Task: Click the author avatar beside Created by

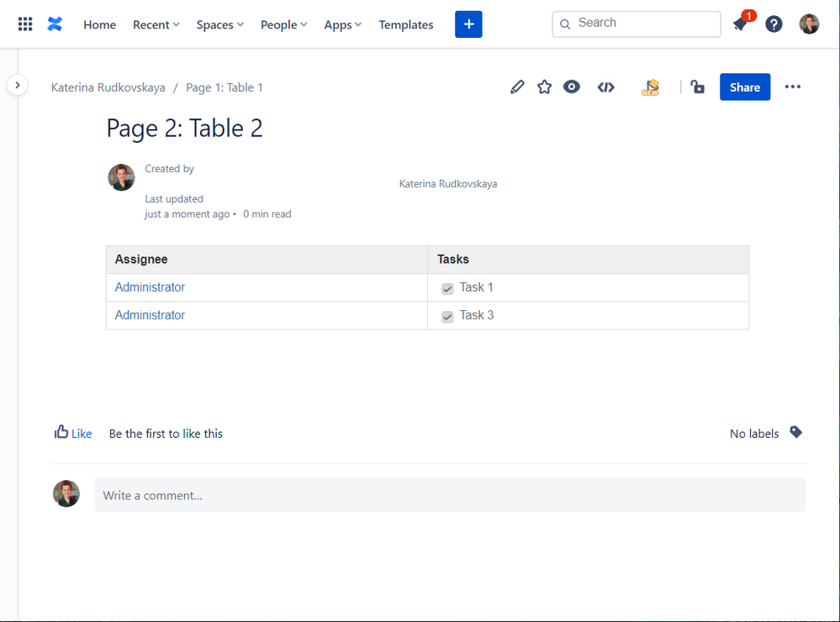Action: [x=121, y=177]
